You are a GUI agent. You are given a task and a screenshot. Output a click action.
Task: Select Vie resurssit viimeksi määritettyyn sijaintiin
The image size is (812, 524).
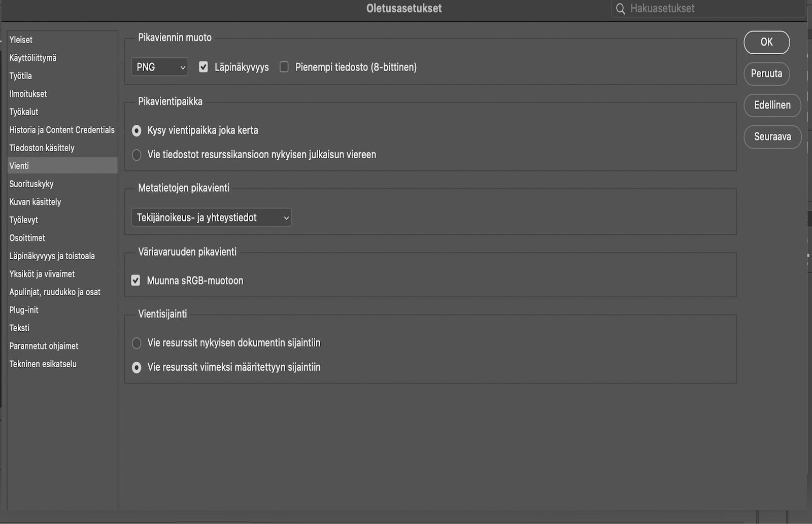click(x=137, y=367)
